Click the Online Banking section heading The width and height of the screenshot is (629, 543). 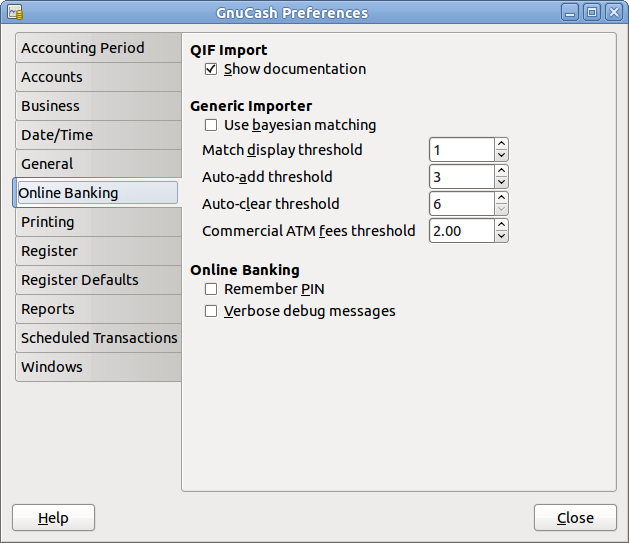[x=245, y=270]
